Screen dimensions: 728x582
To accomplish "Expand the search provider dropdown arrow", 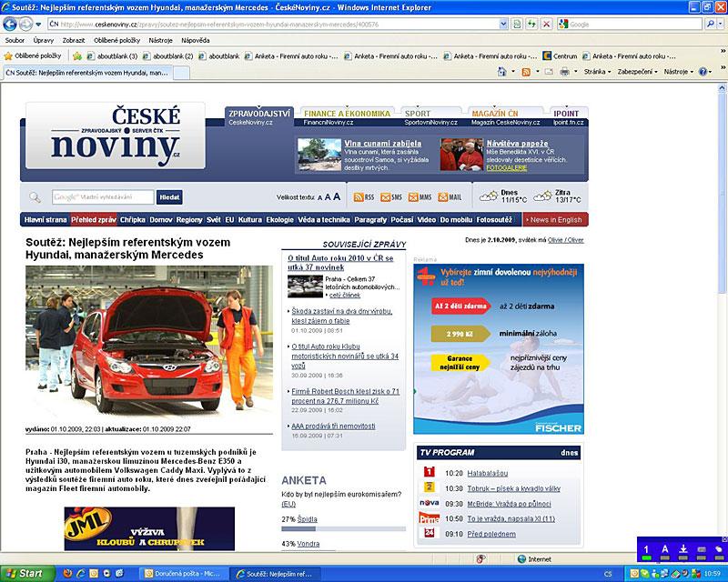I will click(720, 25).
